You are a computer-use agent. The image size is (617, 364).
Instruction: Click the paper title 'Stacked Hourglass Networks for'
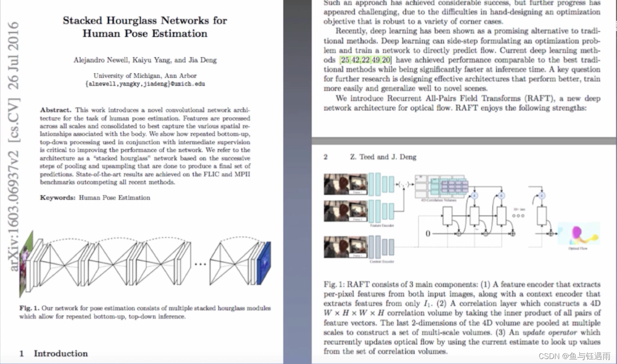point(145,20)
